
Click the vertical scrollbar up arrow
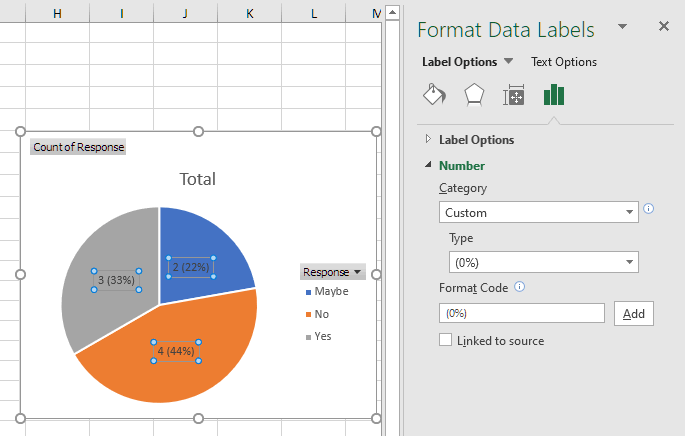tap(392, 13)
